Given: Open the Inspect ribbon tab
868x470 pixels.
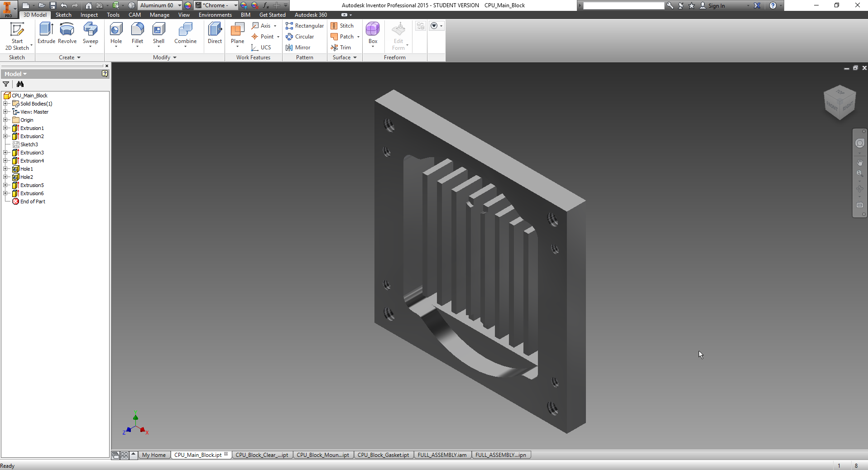Looking at the screenshot, I should tap(89, 15).
